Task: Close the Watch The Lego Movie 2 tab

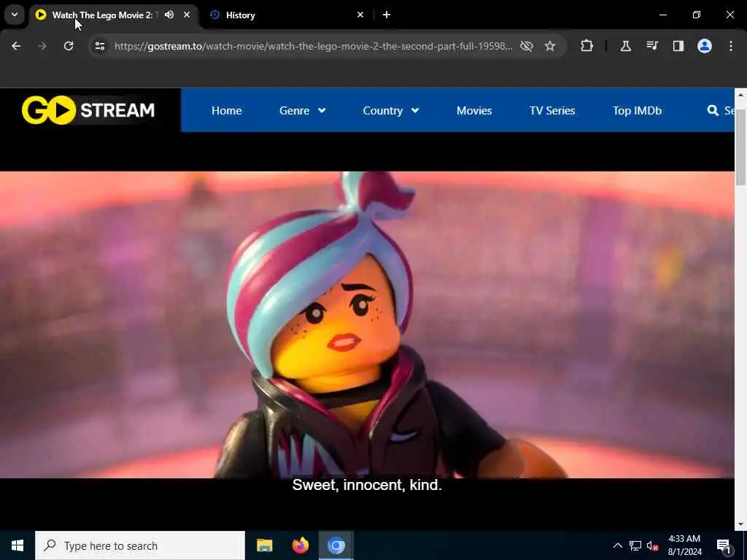Action: (x=187, y=15)
